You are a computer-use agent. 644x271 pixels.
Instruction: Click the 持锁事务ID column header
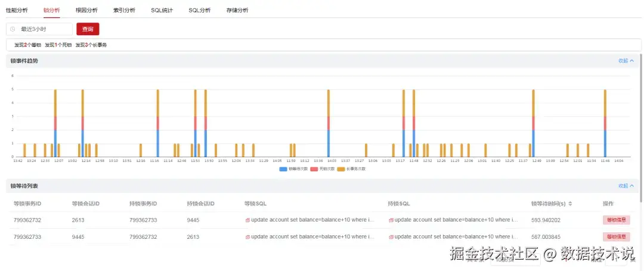[x=143, y=204]
